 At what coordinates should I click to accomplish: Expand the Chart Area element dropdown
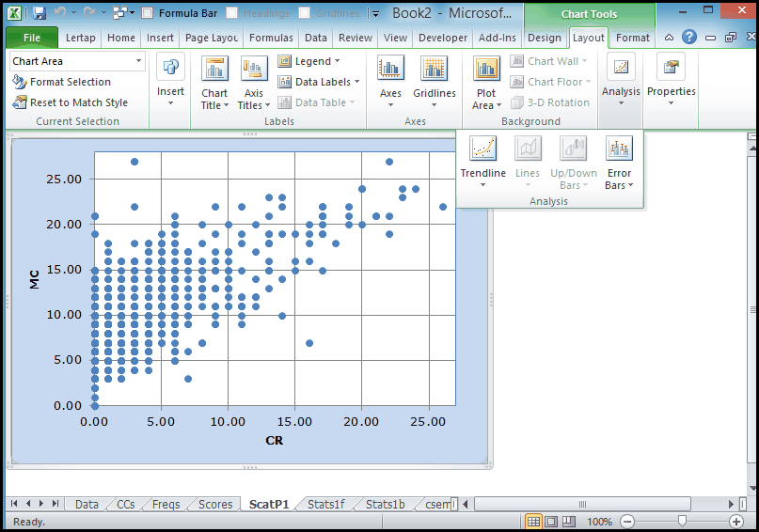[139, 61]
